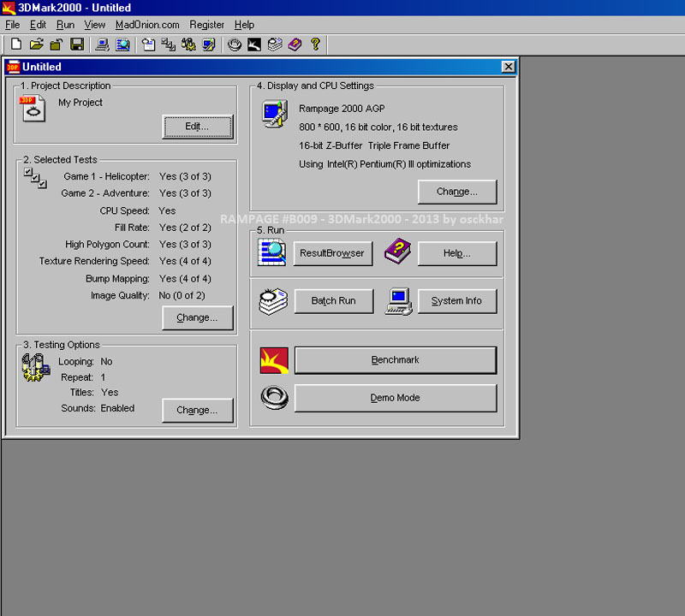Click 'Texture Rendering Speed:' label
The image size is (685, 616).
[94, 261]
